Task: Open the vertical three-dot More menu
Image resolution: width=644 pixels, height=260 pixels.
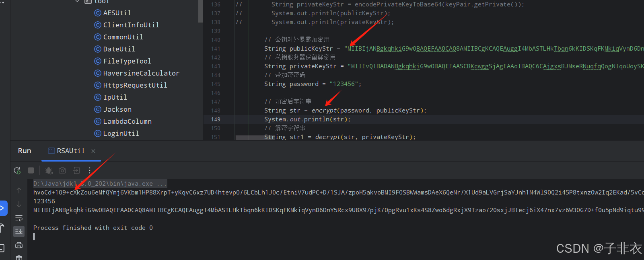Action: tap(90, 170)
